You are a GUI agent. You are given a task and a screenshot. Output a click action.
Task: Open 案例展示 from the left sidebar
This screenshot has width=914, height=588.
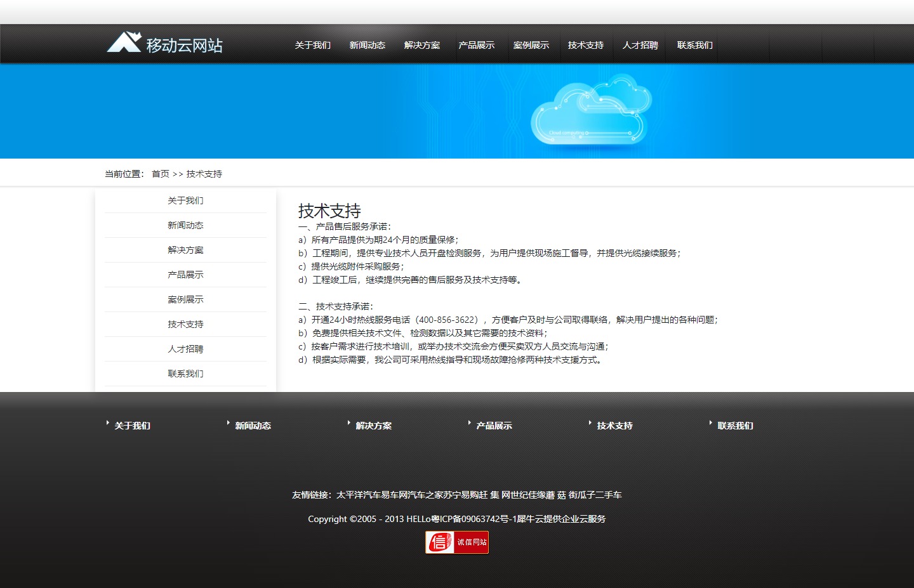(x=185, y=299)
